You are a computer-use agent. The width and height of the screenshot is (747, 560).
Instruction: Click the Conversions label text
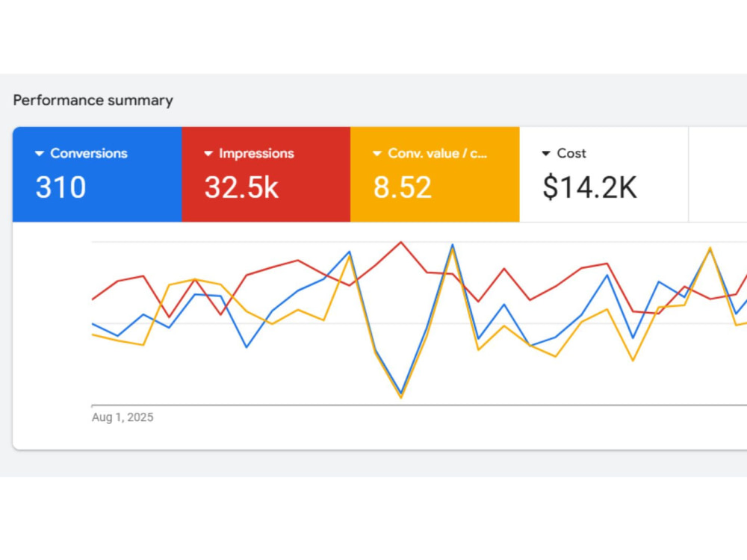pyautogui.click(x=89, y=153)
